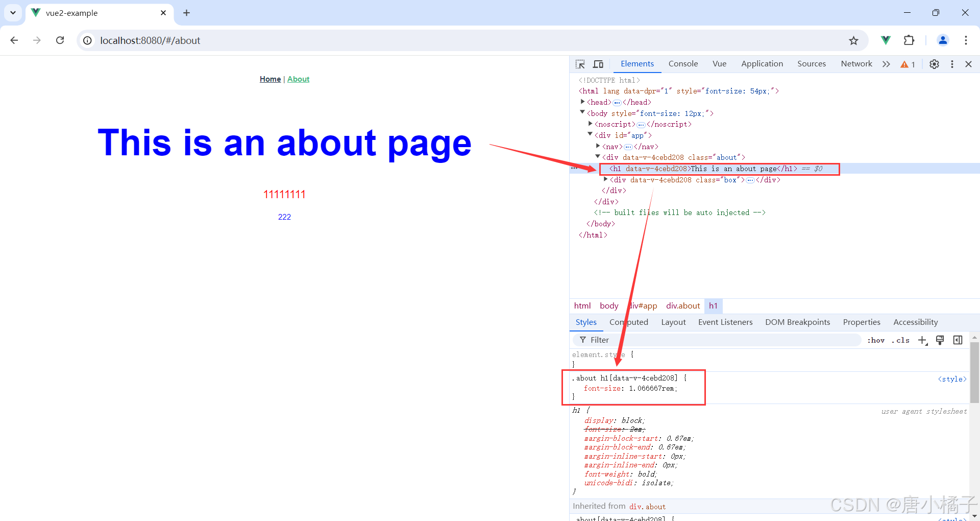Open the Network tab
Image resolution: width=980 pixels, height=521 pixels.
pyautogui.click(x=856, y=64)
